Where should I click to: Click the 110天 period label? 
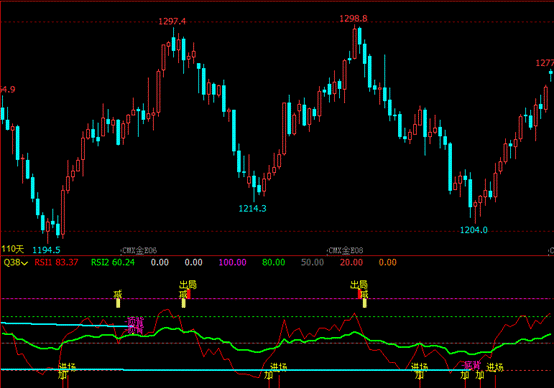tap(13, 249)
